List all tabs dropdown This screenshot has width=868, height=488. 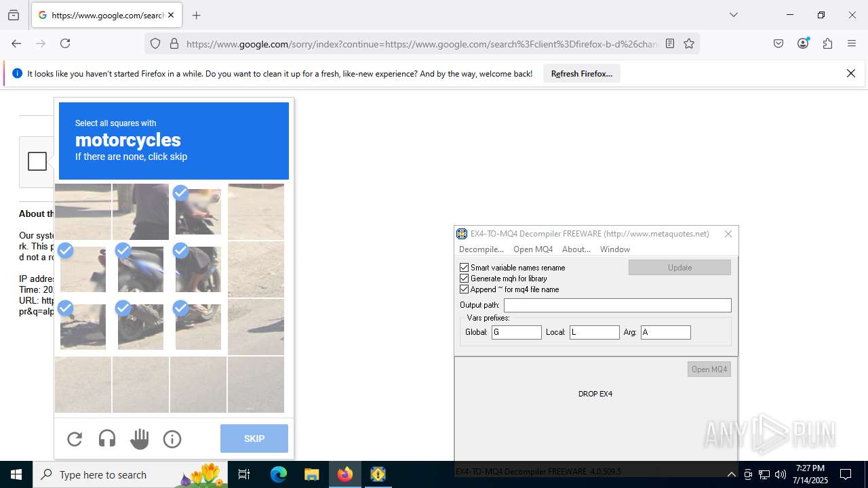(x=733, y=15)
